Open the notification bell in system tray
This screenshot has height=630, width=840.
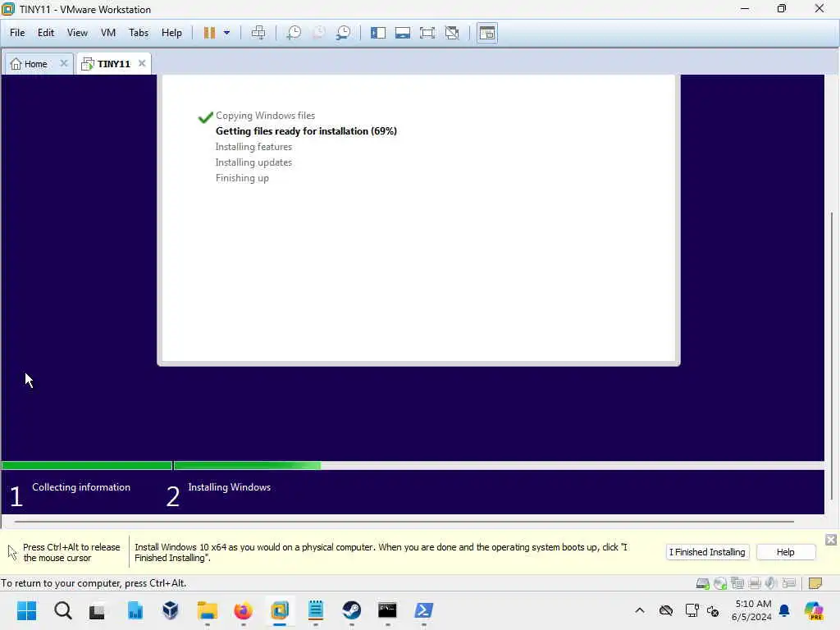[784, 610]
